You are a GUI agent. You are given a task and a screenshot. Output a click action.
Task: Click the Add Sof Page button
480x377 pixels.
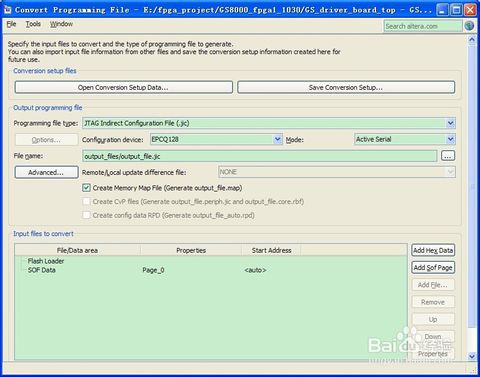(433, 268)
